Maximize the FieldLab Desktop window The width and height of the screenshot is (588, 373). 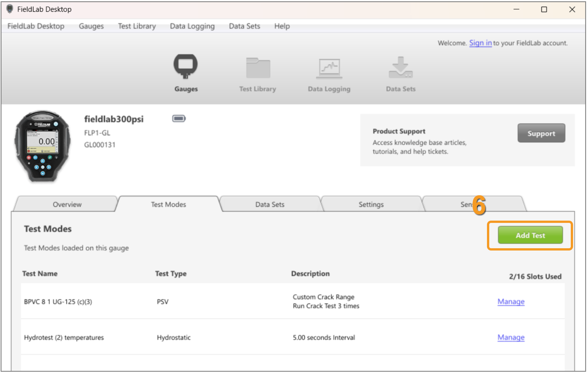point(544,9)
